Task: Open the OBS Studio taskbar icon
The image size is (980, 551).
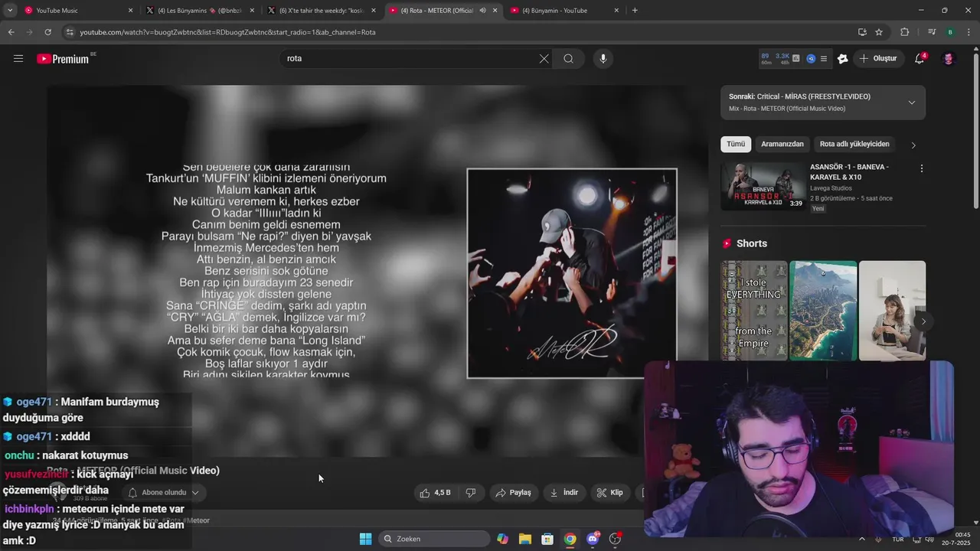Action: pyautogui.click(x=615, y=539)
